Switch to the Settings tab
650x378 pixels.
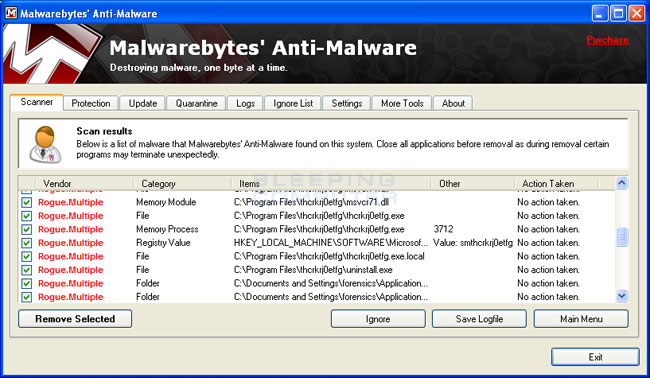click(347, 103)
